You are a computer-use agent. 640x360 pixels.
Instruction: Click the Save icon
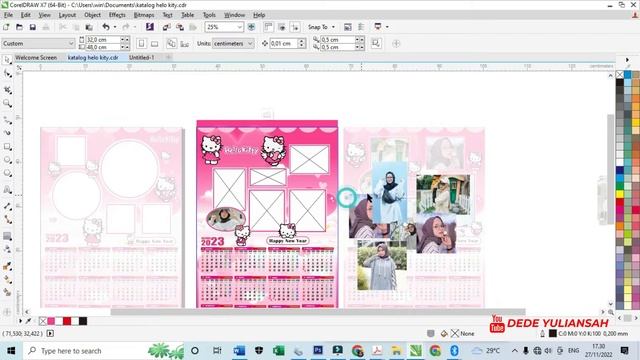coord(33,27)
